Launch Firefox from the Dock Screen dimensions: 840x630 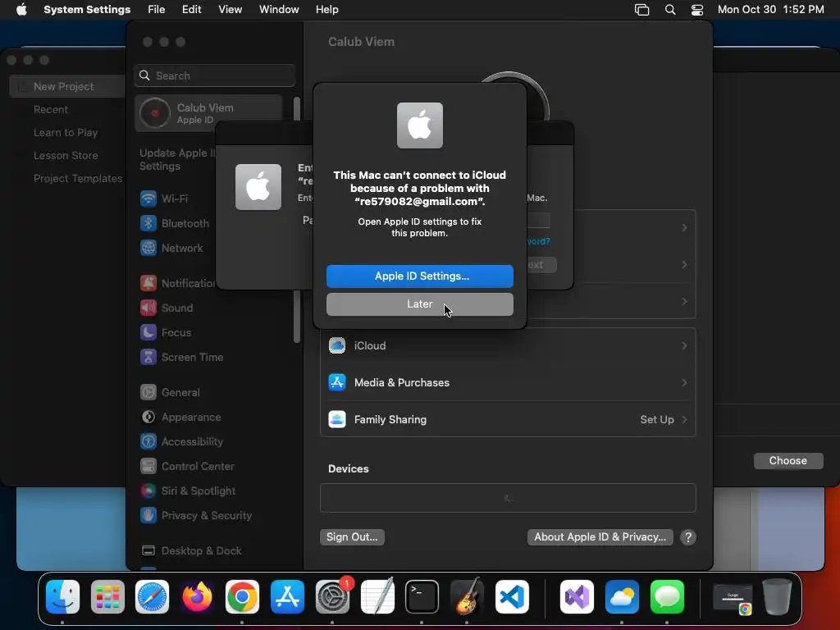click(x=197, y=596)
